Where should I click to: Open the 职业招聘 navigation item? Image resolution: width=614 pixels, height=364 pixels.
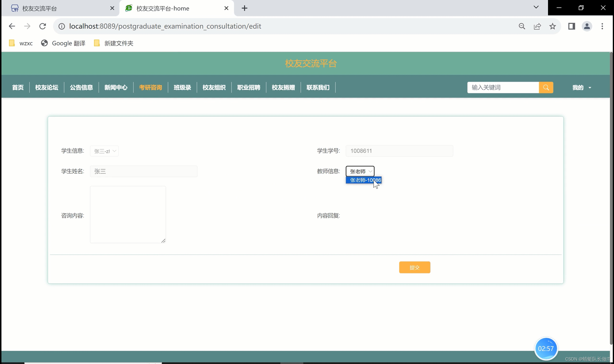(x=249, y=87)
